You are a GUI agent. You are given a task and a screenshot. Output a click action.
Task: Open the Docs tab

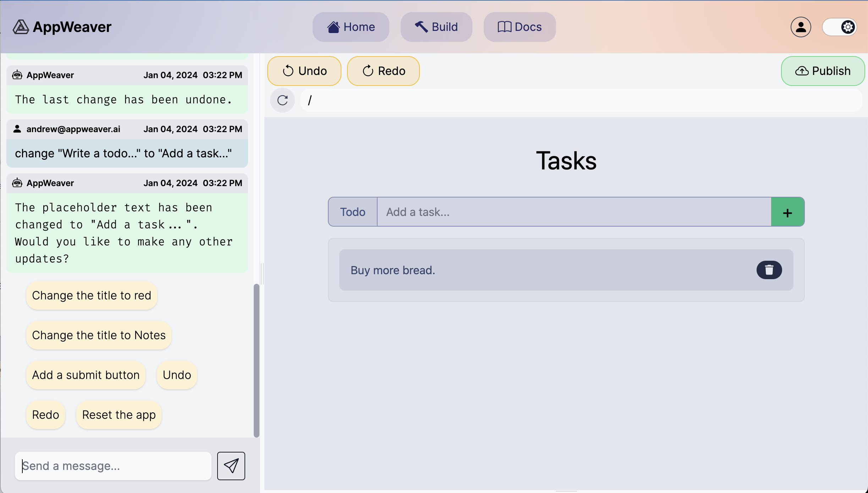520,27
